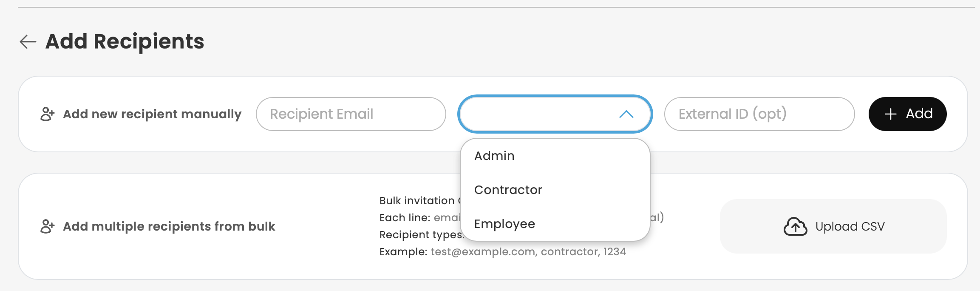Choose Contractor recipient type option

(508, 190)
